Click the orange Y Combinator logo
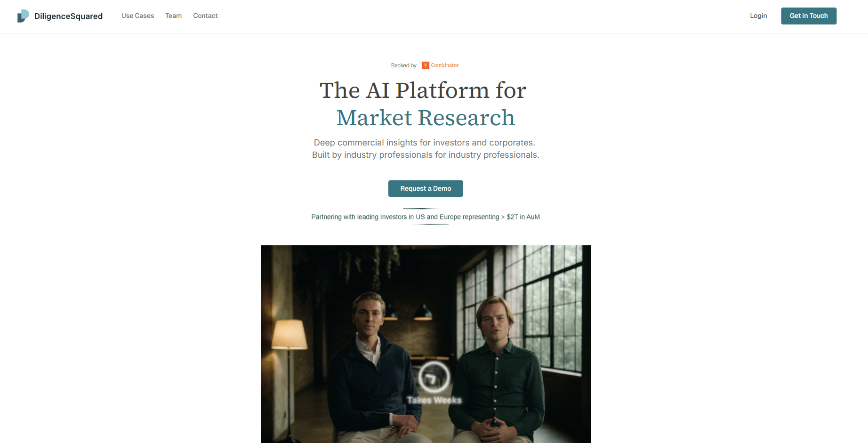This screenshot has width=868, height=444. tap(425, 65)
